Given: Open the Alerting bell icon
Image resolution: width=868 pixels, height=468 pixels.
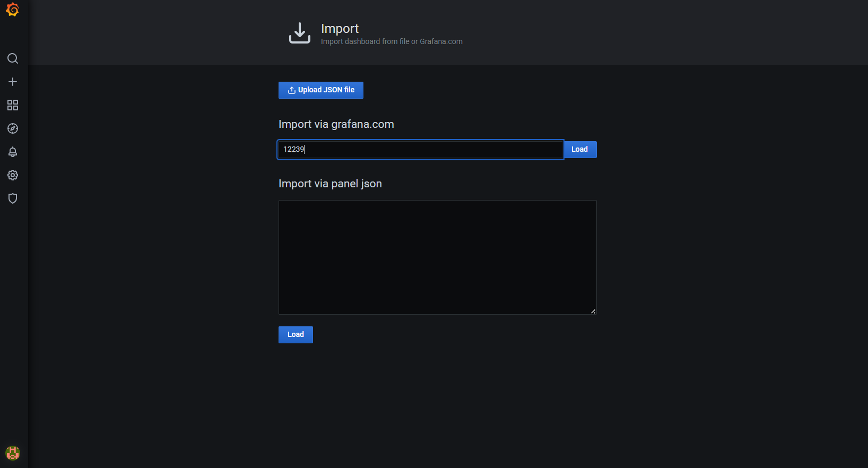Looking at the screenshot, I should tap(13, 152).
